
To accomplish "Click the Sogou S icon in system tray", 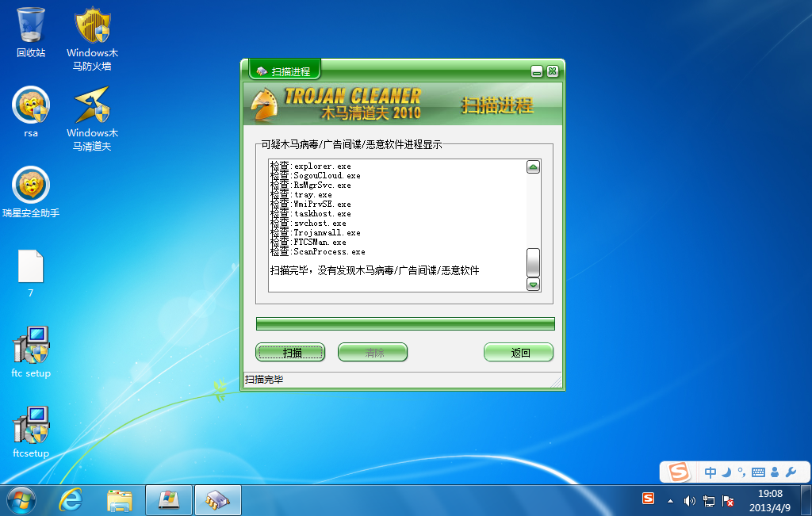I will point(648,499).
